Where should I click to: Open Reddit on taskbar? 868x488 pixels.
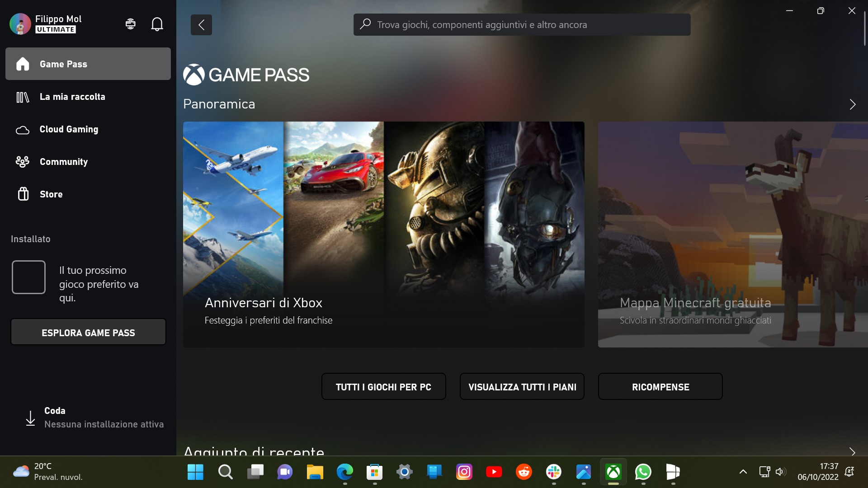point(524,472)
